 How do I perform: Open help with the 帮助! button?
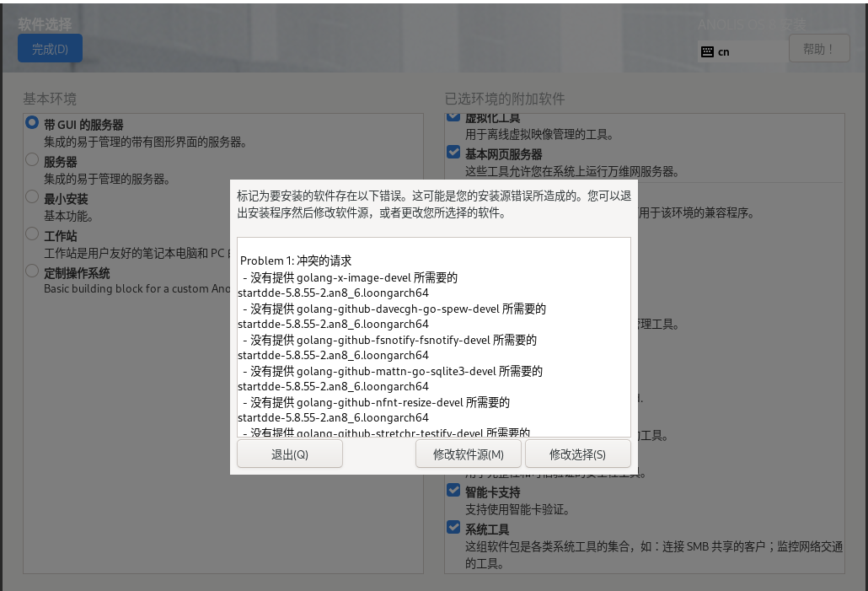(818, 49)
